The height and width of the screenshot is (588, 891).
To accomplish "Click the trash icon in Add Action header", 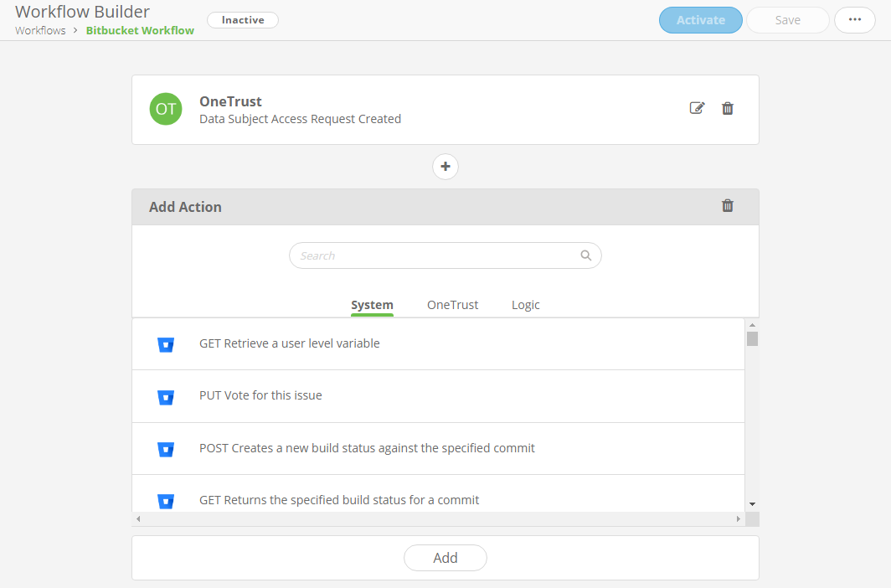I will point(727,205).
